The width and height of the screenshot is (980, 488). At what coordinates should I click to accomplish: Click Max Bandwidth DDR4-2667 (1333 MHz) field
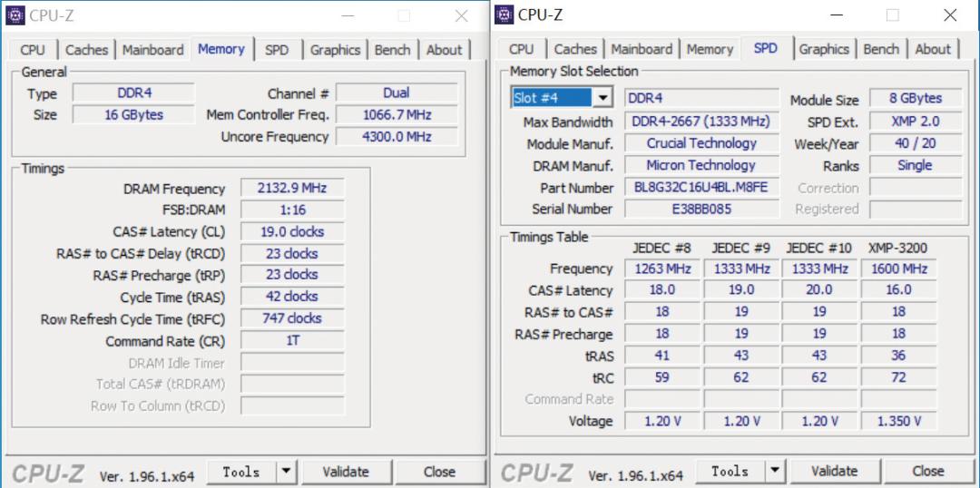click(x=701, y=122)
